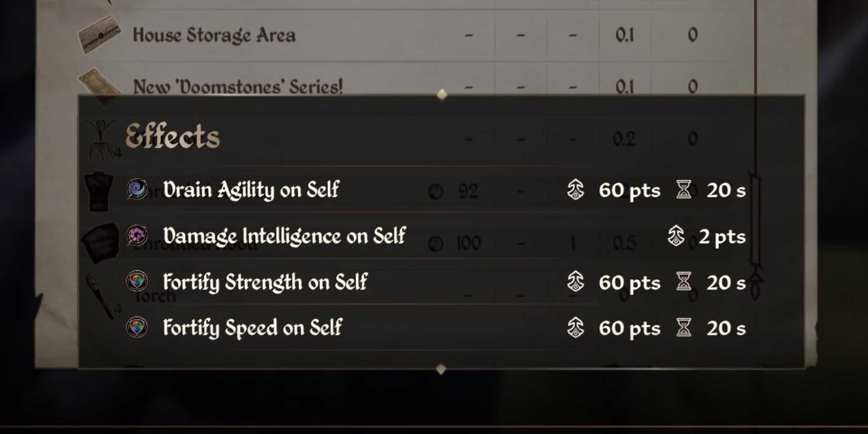
Task: Select the Fortify Strength effect icon
Action: pos(137,282)
